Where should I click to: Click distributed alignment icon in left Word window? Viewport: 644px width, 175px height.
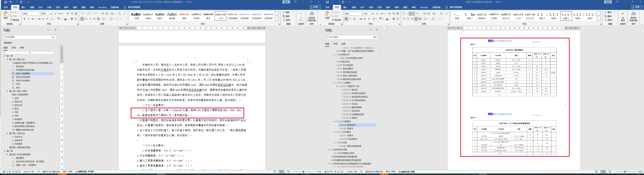(x=98, y=19)
